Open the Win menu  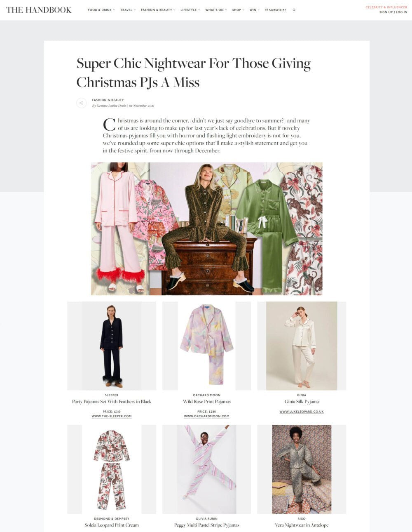click(255, 10)
